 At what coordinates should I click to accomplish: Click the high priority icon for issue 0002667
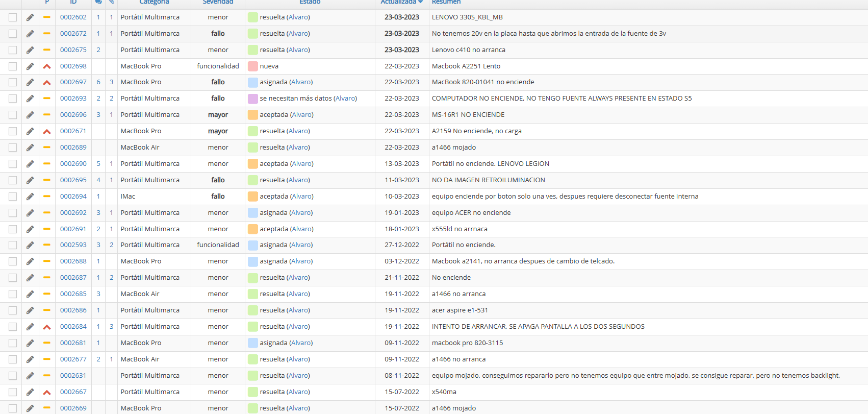pyautogui.click(x=47, y=392)
